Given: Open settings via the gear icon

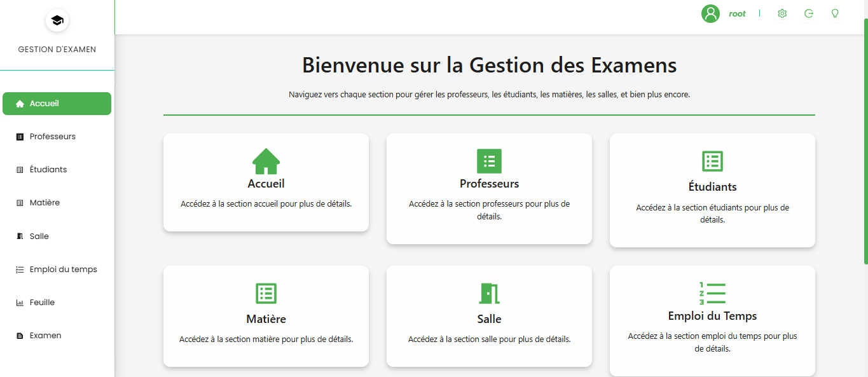Looking at the screenshot, I should coord(782,13).
